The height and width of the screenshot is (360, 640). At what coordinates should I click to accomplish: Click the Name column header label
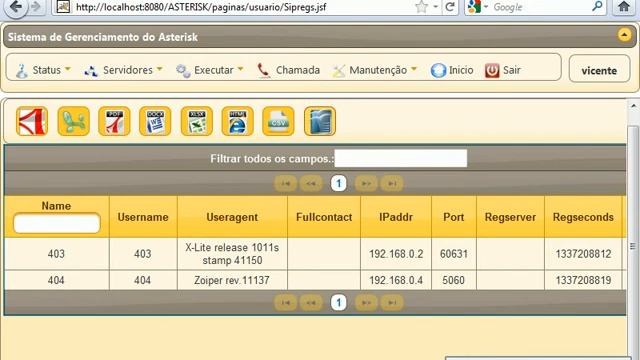coord(56,206)
